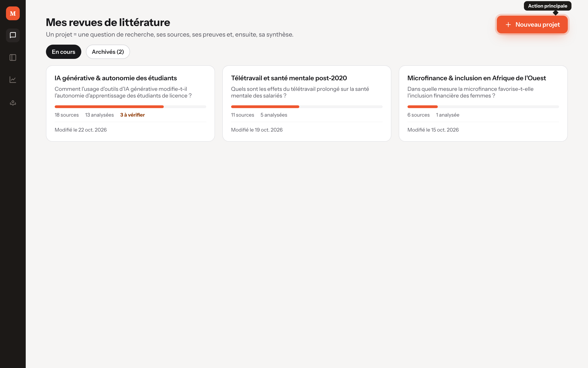Open the panel layout sidebar icon
The height and width of the screenshot is (368, 588).
click(x=13, y=57)
